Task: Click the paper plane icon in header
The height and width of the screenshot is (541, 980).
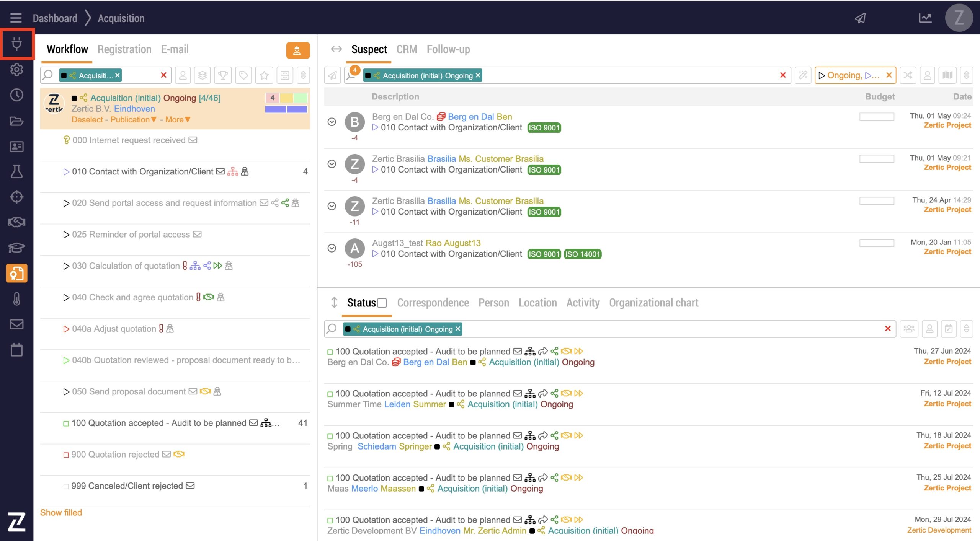Action: pos(860,18)
